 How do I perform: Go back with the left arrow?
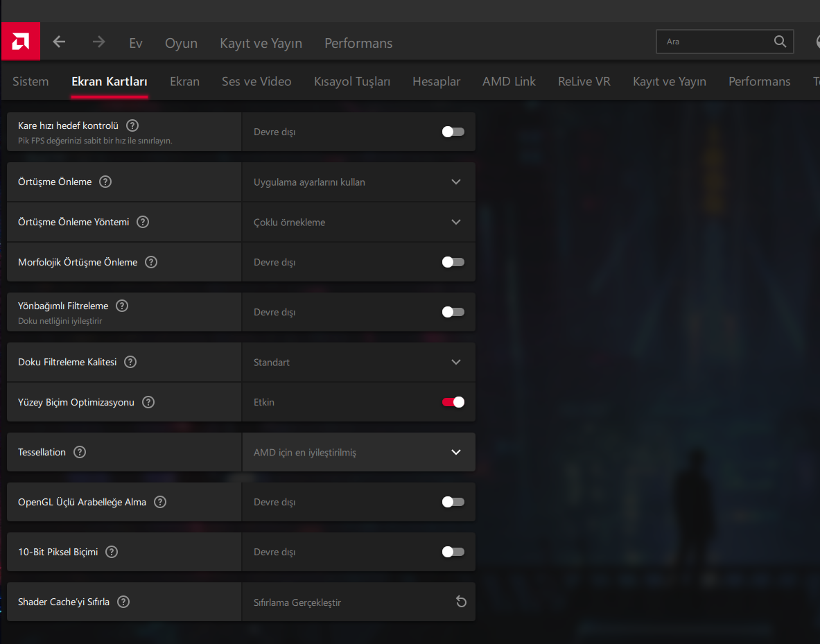(x=59, y=42)
